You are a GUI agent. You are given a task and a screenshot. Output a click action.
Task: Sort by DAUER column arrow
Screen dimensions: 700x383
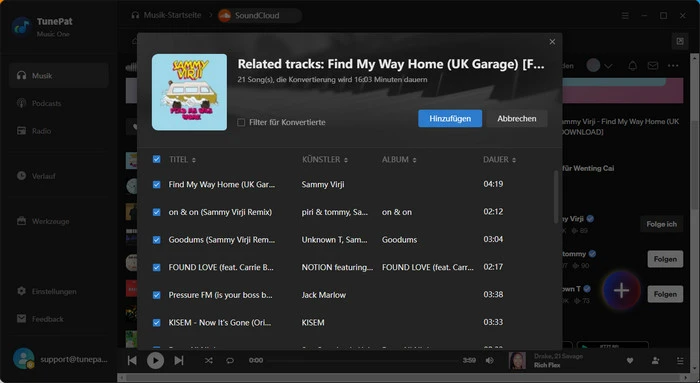click(x=514, y=160)
